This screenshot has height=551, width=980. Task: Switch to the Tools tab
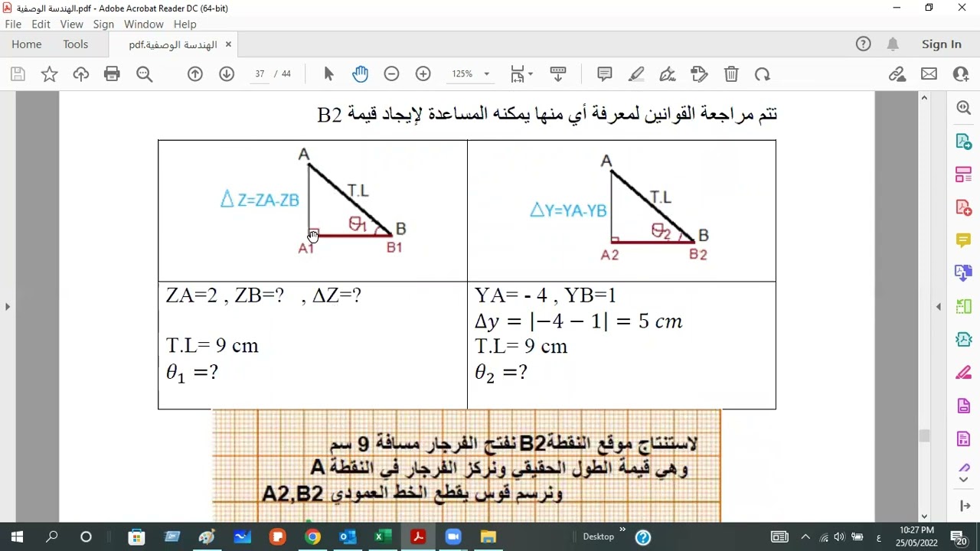pyautogui.click(x=76, y=44)
